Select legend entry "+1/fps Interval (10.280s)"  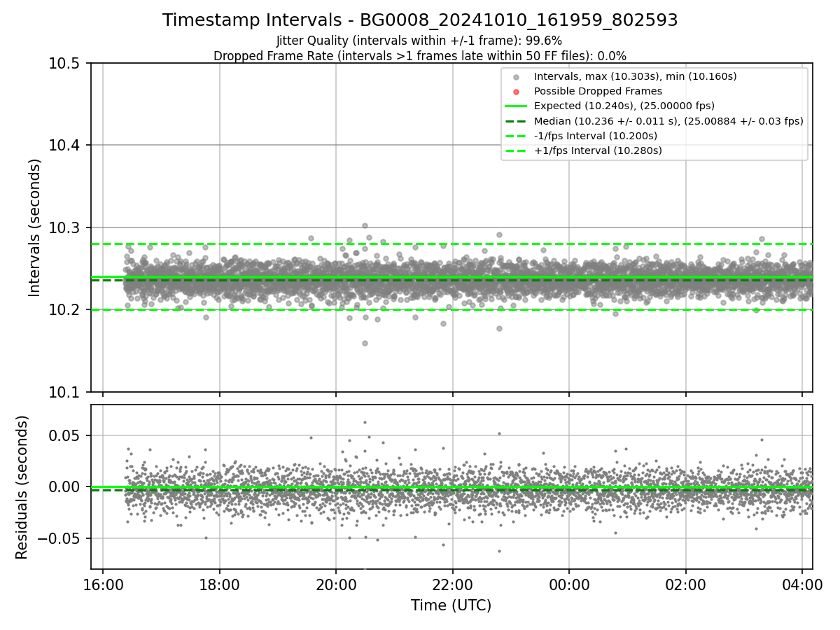[x=598, y=150]
